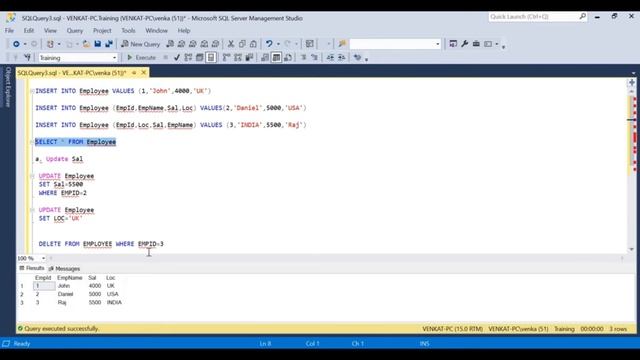The width and height of the screenshot is (640, 360).
Task: Collapse the UPDATE Employee SET LOC block
Action: click(x=32, y=210)
